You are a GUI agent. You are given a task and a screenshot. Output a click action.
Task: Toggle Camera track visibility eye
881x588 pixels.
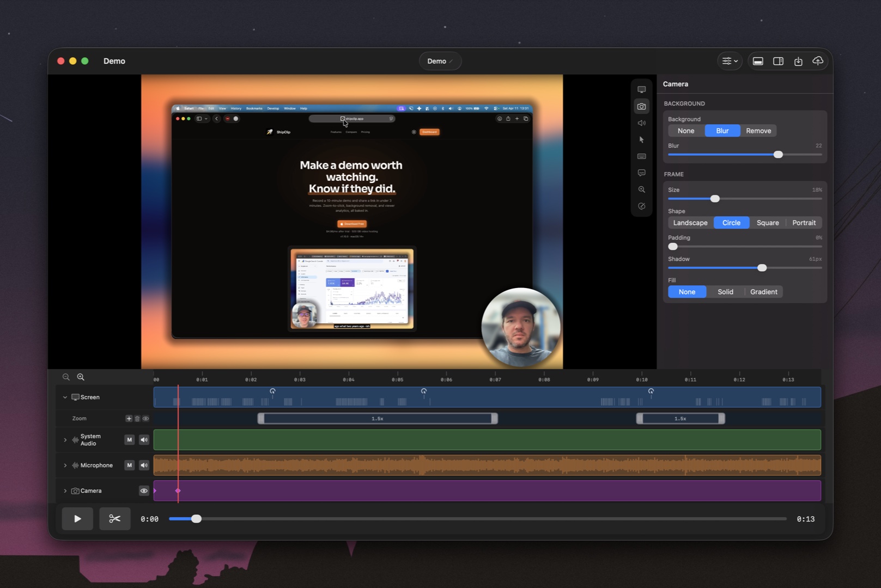(x=144, y=491)
